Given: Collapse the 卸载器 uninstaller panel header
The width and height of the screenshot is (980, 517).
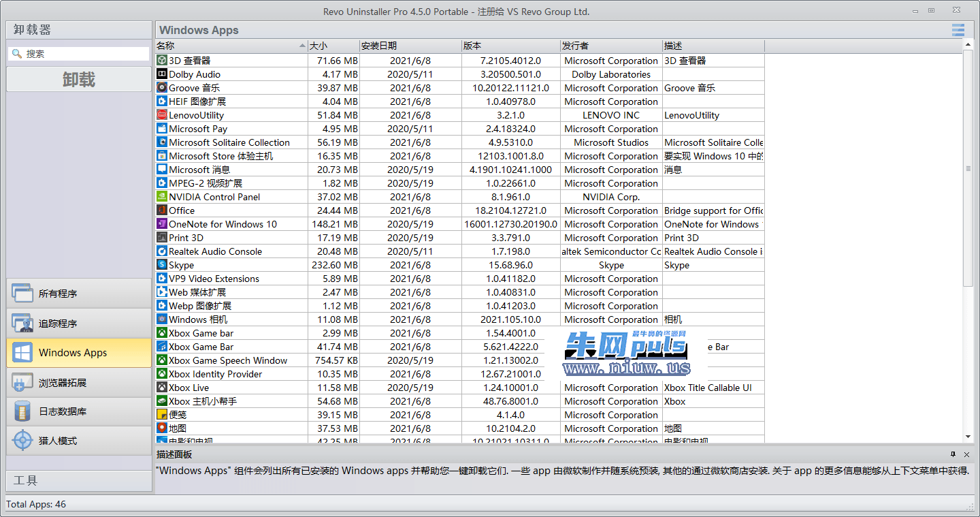Looking at the screenshot, I should coord(79,30).
